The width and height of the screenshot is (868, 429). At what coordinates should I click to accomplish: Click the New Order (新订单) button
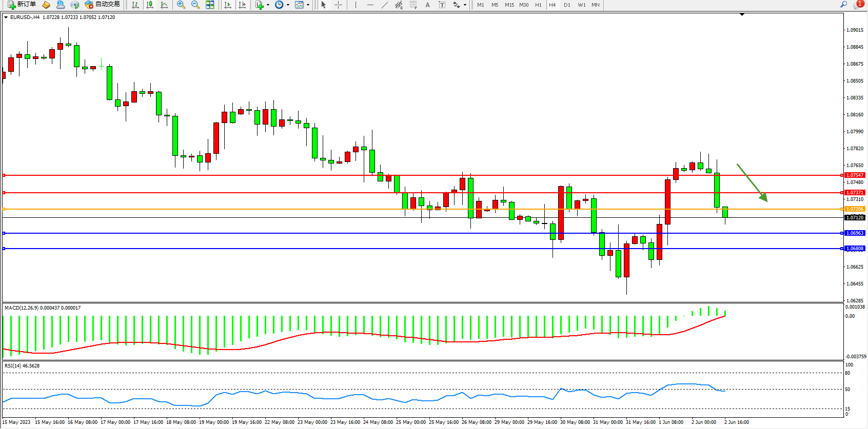(x=22, y=5)
